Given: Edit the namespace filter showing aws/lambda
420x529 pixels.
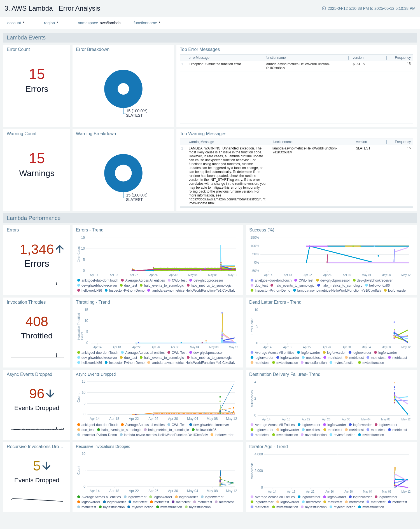Looking at the screenshot, I should coord(113,23).
